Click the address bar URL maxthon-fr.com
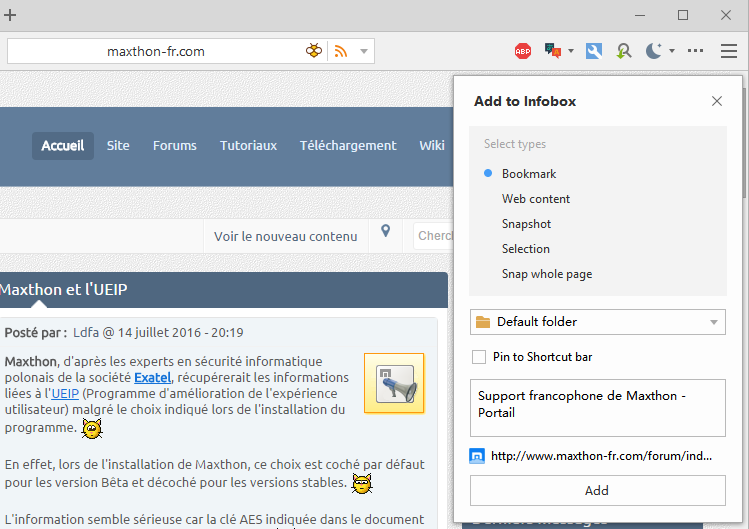Screen dimensions: 749x529 (156, 51)
